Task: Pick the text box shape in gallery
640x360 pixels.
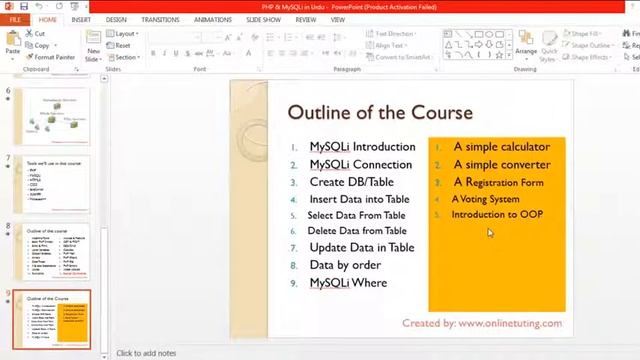Action: point(448,35)
